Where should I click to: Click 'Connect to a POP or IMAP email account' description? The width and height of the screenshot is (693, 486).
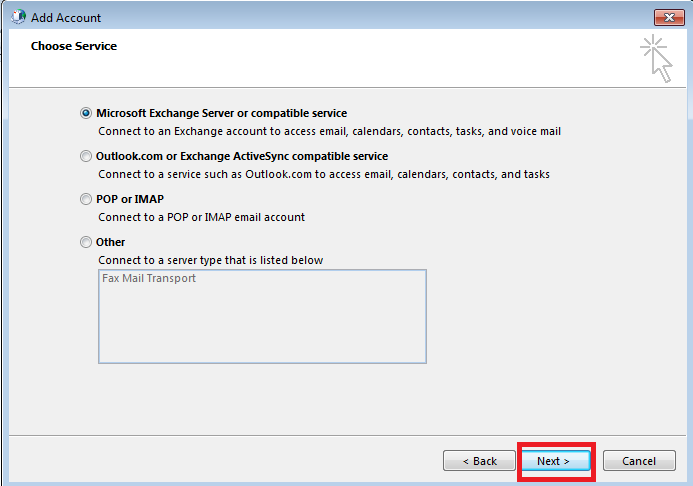click(x=202, y=217)
